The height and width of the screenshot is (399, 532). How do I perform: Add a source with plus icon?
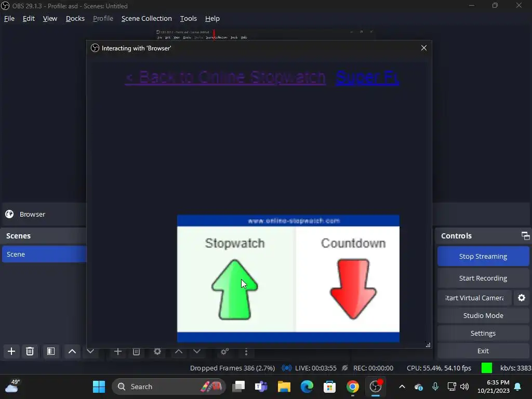(x=118, y=352)
